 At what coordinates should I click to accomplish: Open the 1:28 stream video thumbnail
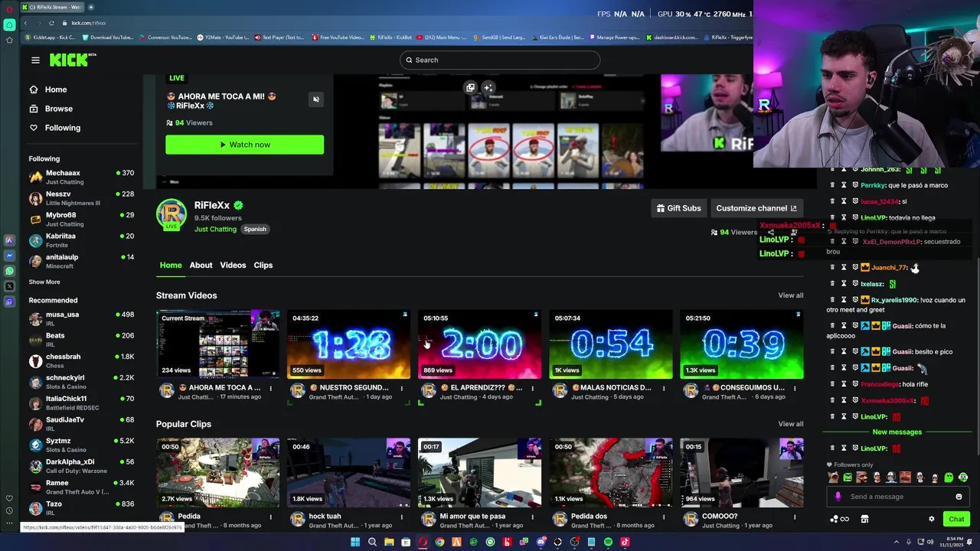pos(349,344)
